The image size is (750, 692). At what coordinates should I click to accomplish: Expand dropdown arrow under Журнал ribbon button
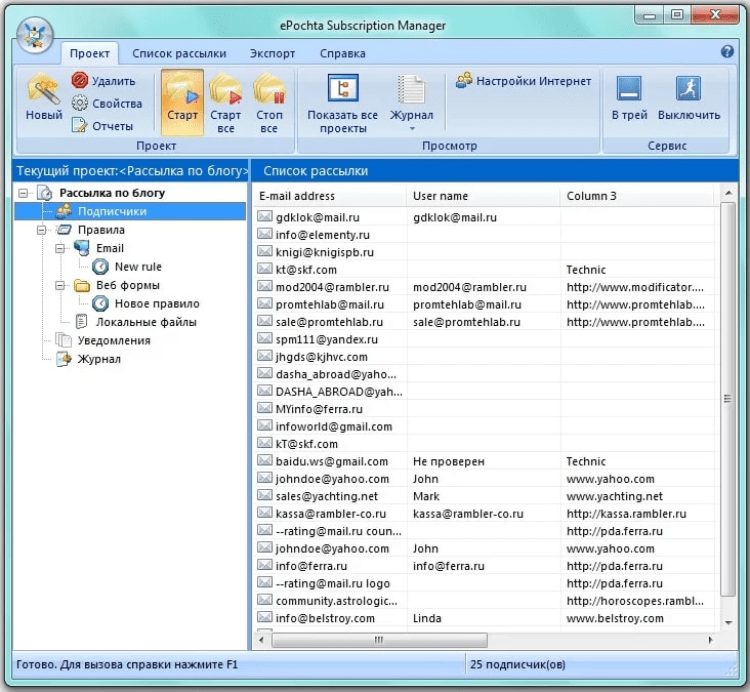click(x=412, y=129)
